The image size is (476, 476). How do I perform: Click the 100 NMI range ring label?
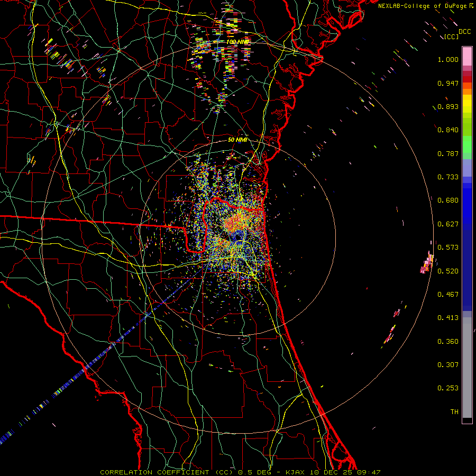[x=237, y=42]
